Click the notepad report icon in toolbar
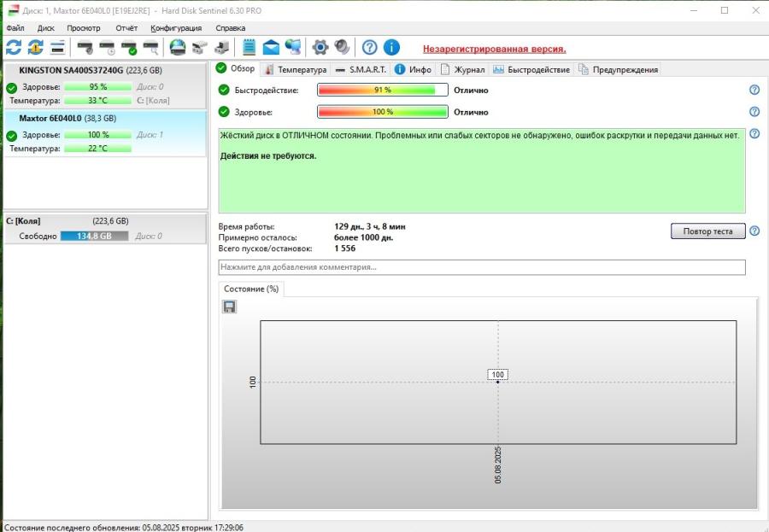The height and width of the screenshot is (532, 769). point(249,47)
